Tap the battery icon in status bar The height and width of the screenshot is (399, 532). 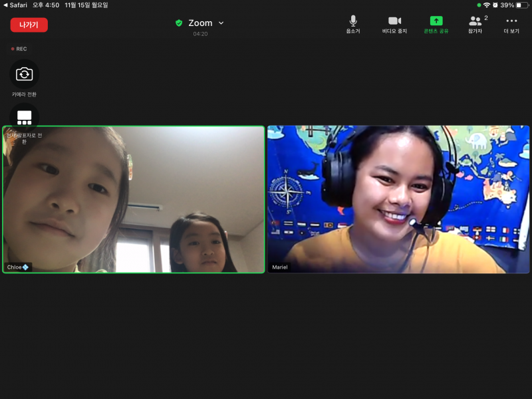(x=522, y=5)
